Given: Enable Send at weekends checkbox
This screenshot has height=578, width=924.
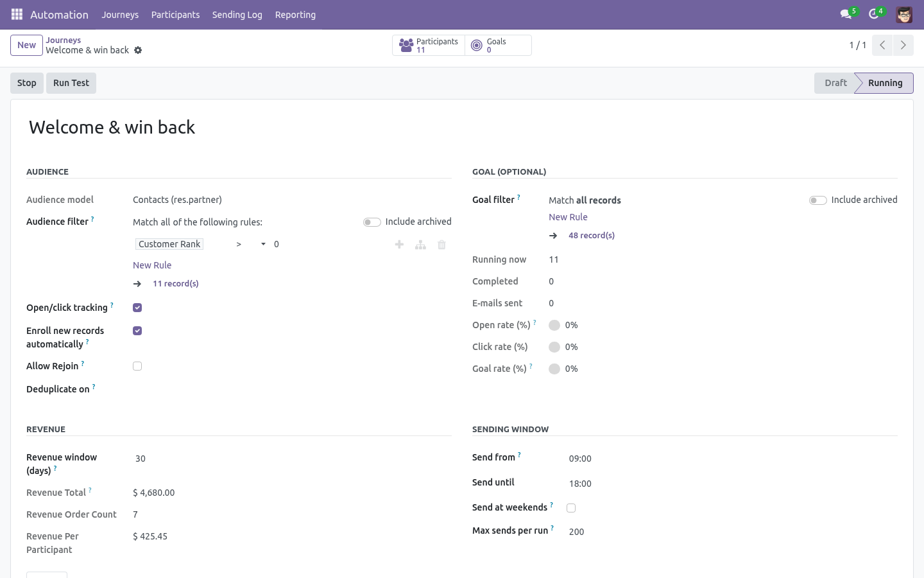Looking at the screenshot, I should pyautogui.click(x=571, y=508).
